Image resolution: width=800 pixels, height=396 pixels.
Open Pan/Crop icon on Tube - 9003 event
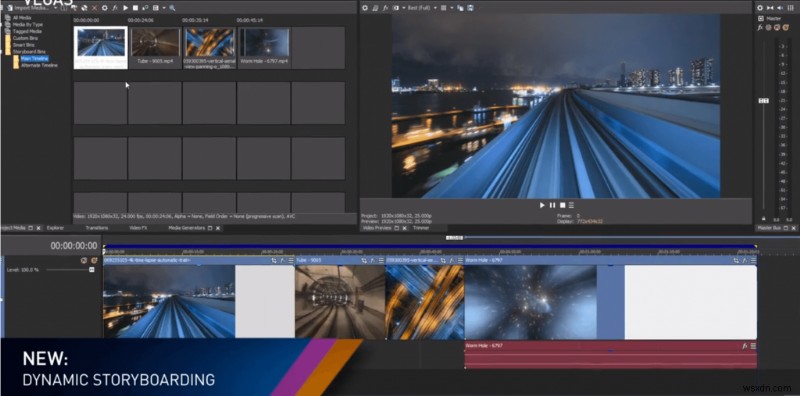click(x=364, y=260)
